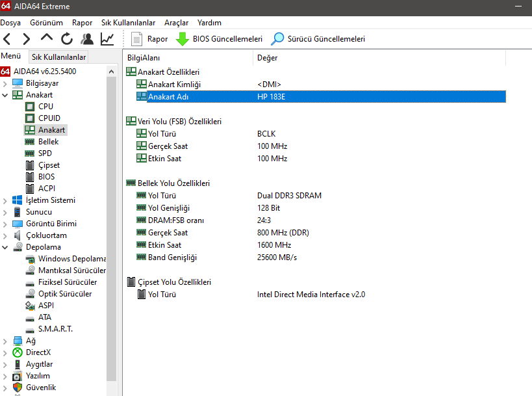Expand the Bilgisayar tree node
The height and width of the screenshot is (396, 532).
pyautogui.click(x=5, y=83)
